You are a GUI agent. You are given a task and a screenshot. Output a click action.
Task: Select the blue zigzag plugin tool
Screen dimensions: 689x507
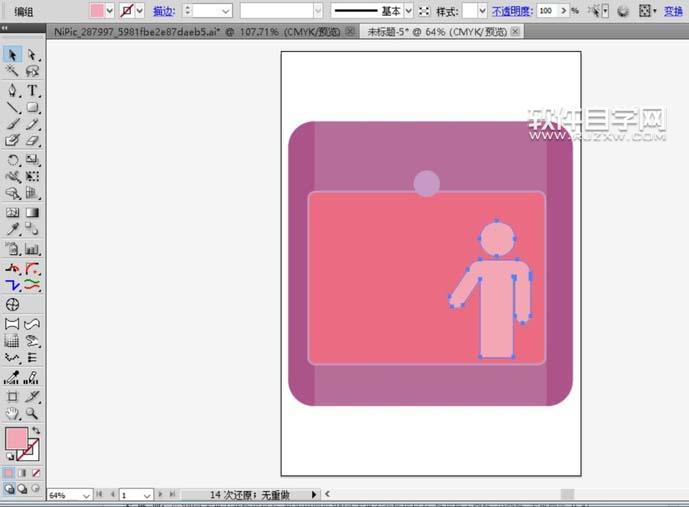point(12,285)
